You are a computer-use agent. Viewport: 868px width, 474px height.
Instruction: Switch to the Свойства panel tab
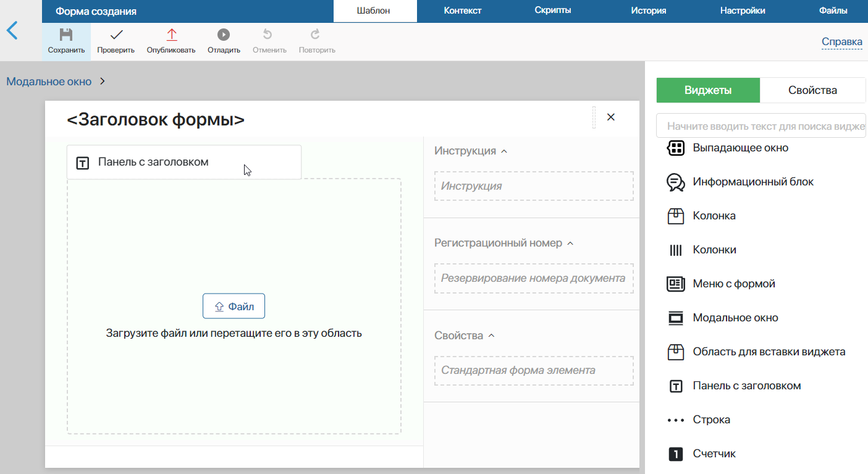tap(812, 90)
